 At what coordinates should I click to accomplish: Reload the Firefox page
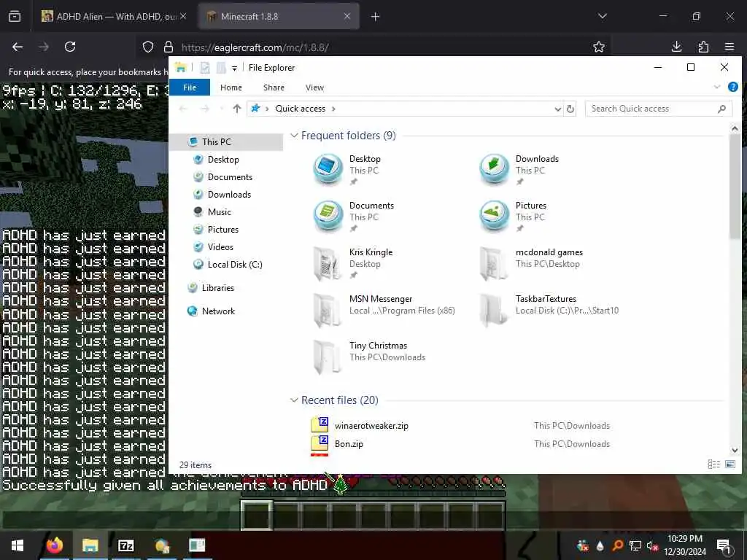pyautogui.click(x=70, y=47)
